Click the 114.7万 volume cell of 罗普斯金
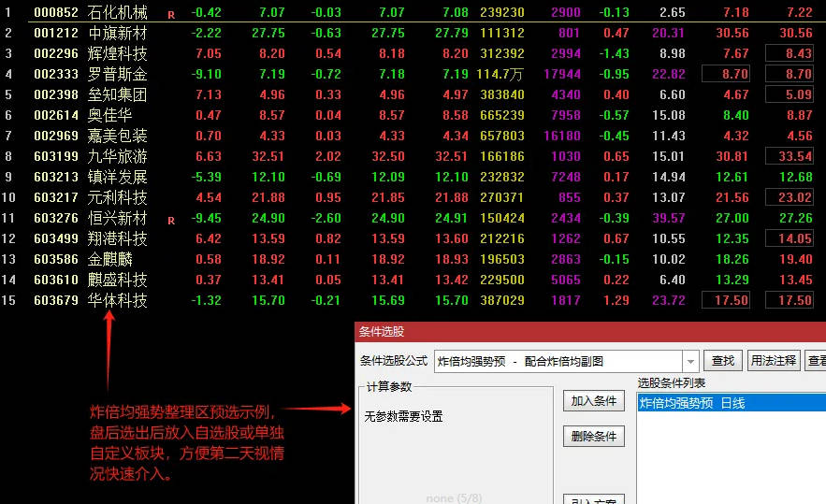The width and height of the screenshot is (826, 504). coord(500,74)
